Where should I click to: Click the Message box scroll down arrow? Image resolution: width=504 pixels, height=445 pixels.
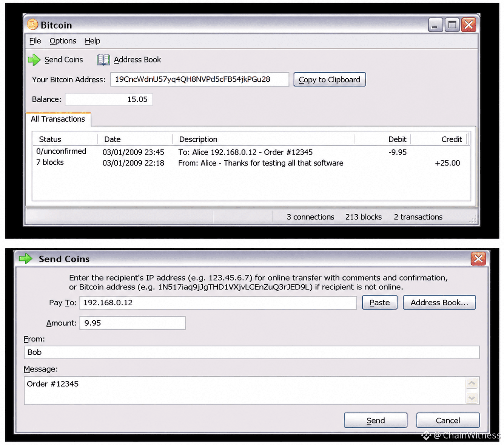click(472, 398)
